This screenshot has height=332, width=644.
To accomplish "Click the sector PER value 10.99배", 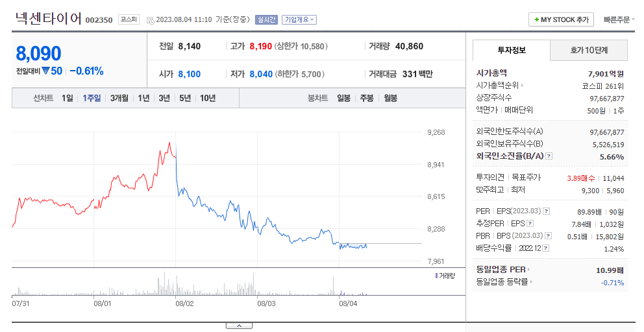I will pos(610,270).
